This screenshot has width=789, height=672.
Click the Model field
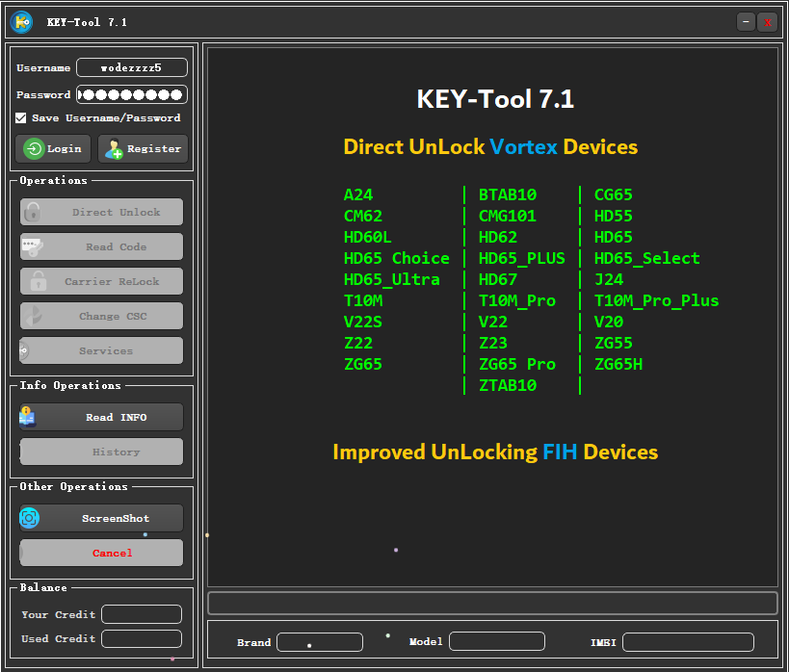[497, 640]
